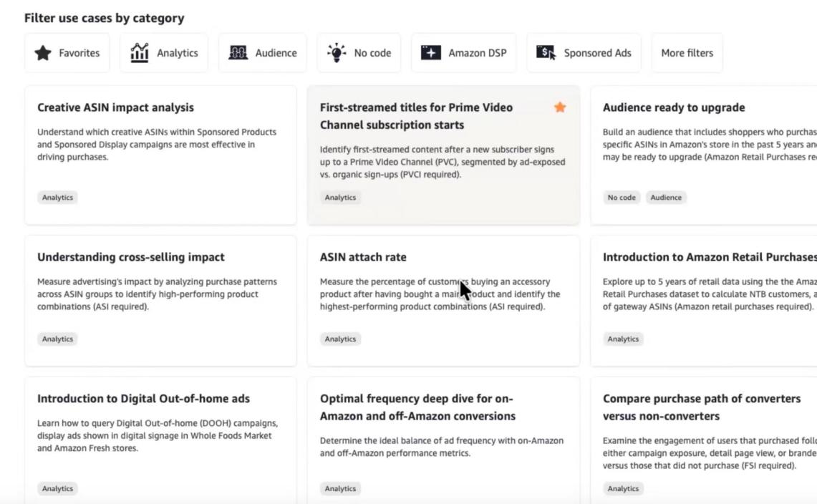Click Analytics tag under ASIN attach rate
The width and height of the screenshot is (817, 504).
click(340, 339)
